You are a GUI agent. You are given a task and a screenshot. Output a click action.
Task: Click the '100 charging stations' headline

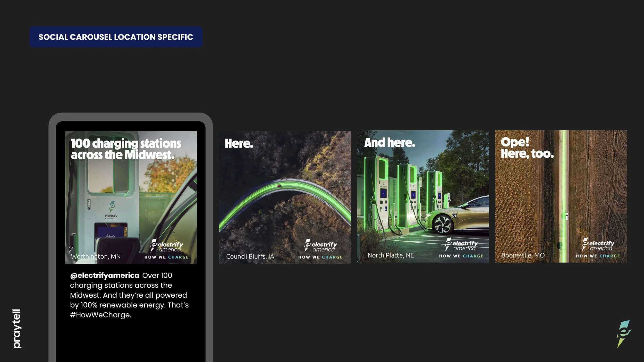(126, 149)
